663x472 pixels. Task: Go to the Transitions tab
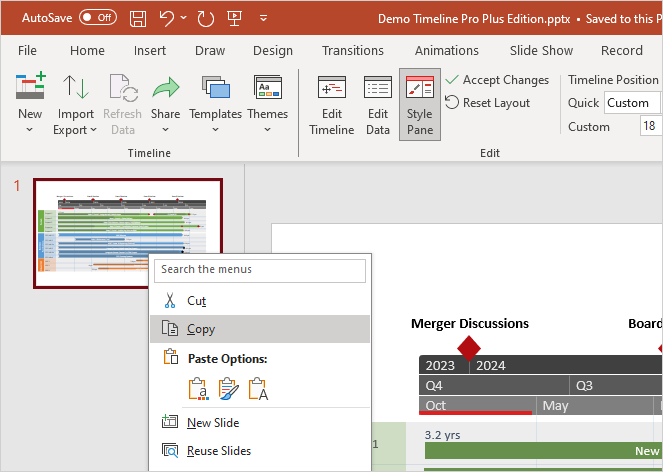pos(353,51)
